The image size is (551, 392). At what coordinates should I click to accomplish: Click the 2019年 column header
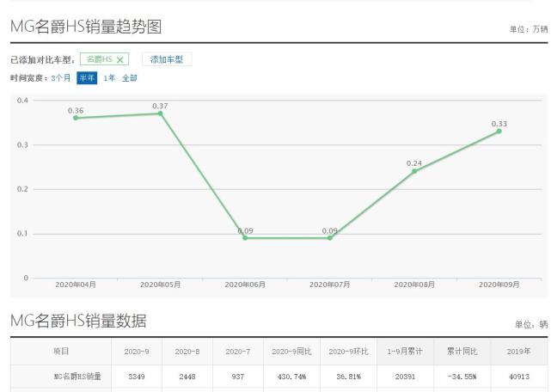coord(518,352)
